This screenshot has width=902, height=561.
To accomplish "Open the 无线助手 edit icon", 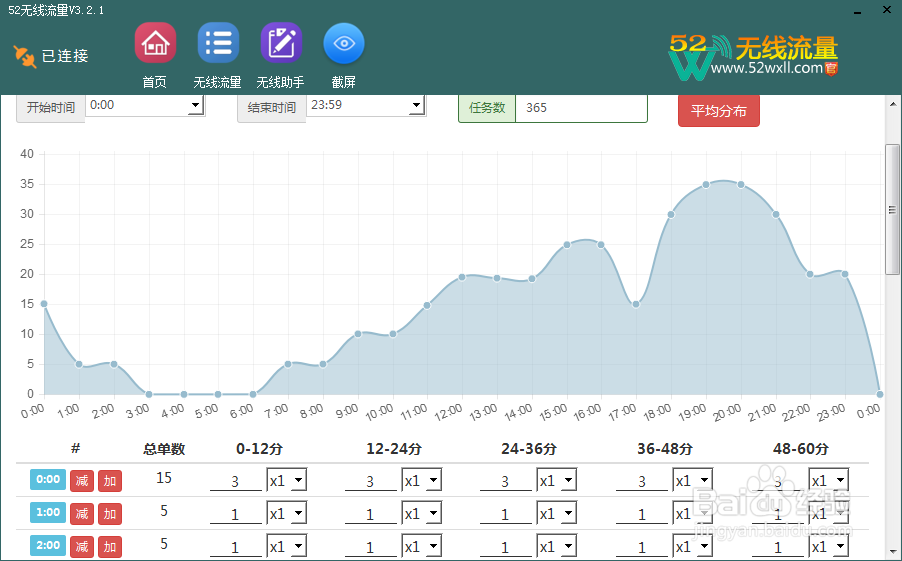I will pyautogui.click(x=281, y=43).
